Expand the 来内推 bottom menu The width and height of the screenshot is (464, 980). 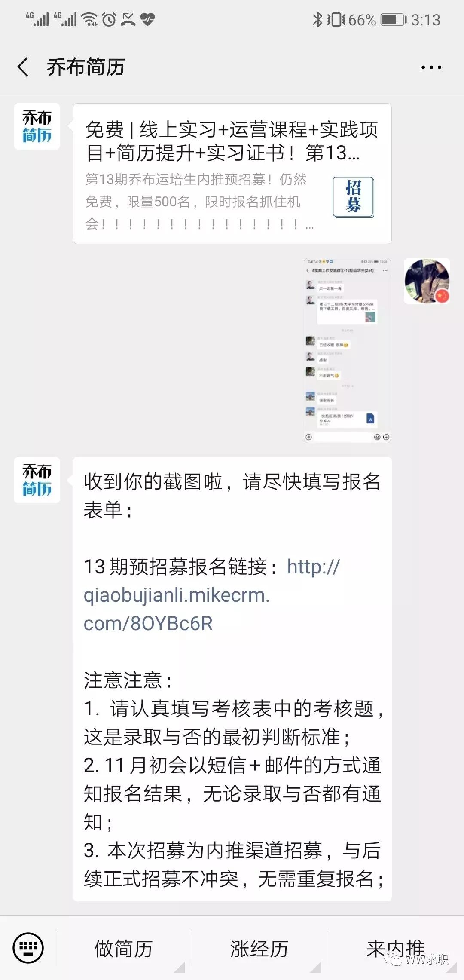(396, 948)
